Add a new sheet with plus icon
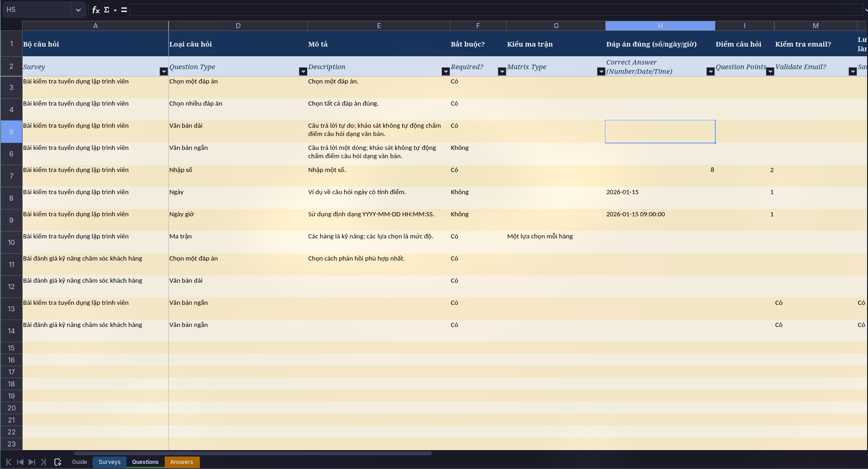Screen dimensions: 868x469 58,462
